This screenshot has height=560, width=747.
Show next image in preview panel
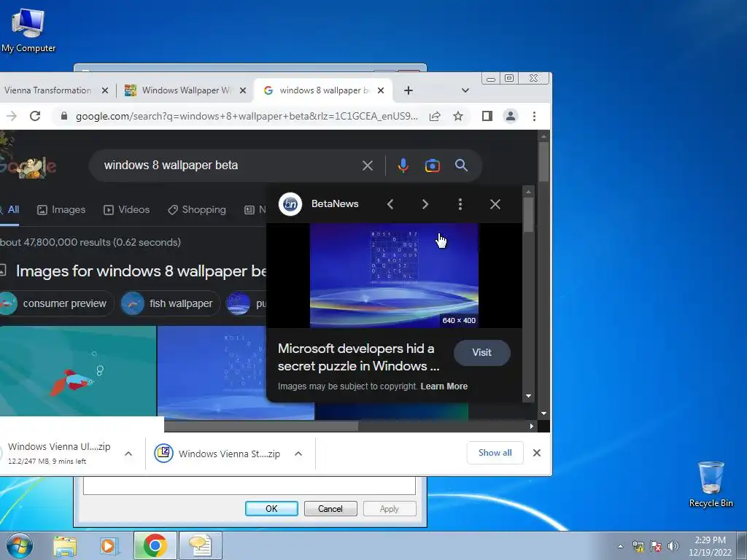point(425,204)
